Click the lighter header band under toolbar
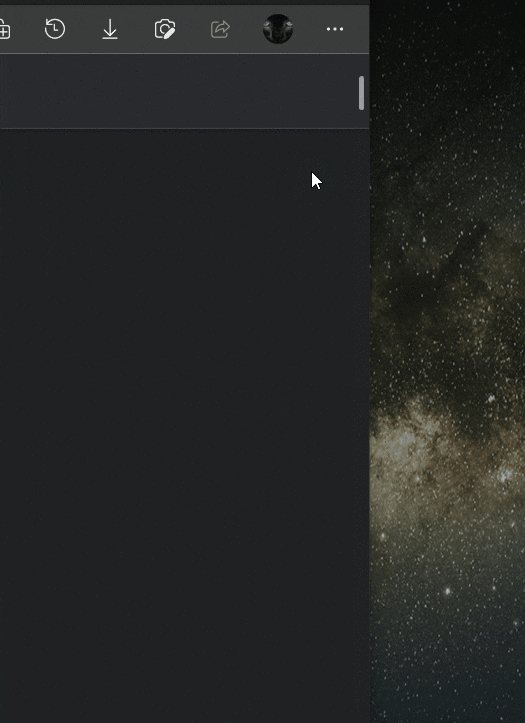 pyautogui.click(x=177, y=91)
